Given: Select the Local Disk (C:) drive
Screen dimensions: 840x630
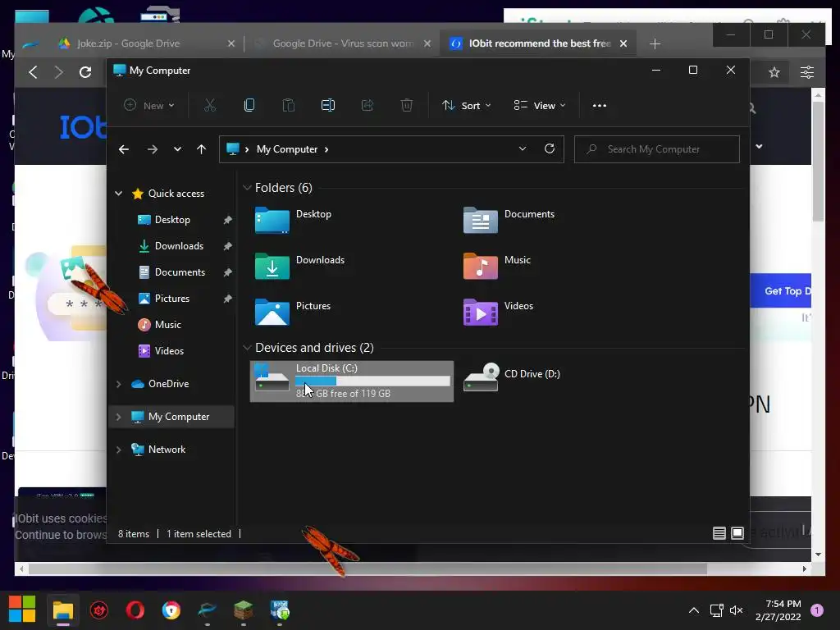Looking at the screenshot, I should [x=351, y=381].
